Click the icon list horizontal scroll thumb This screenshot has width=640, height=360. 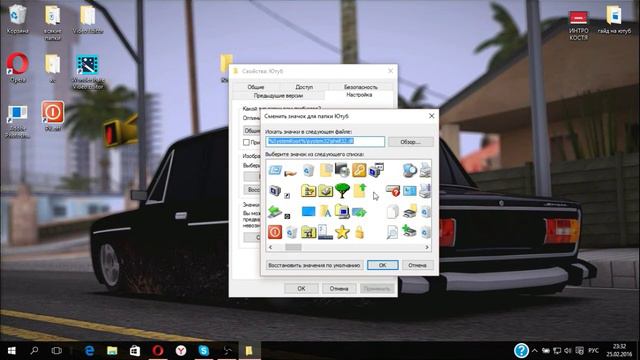click(x=293, y=247)
